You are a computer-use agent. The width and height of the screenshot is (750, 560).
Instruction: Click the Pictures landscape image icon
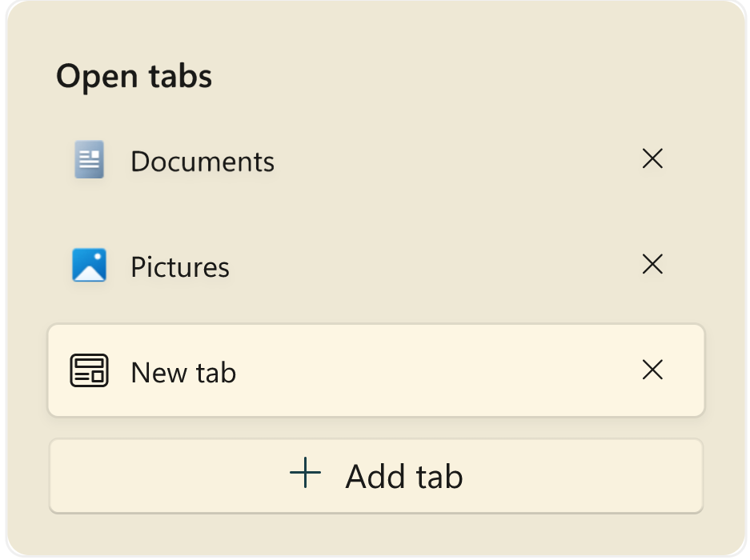click(89, 265)
